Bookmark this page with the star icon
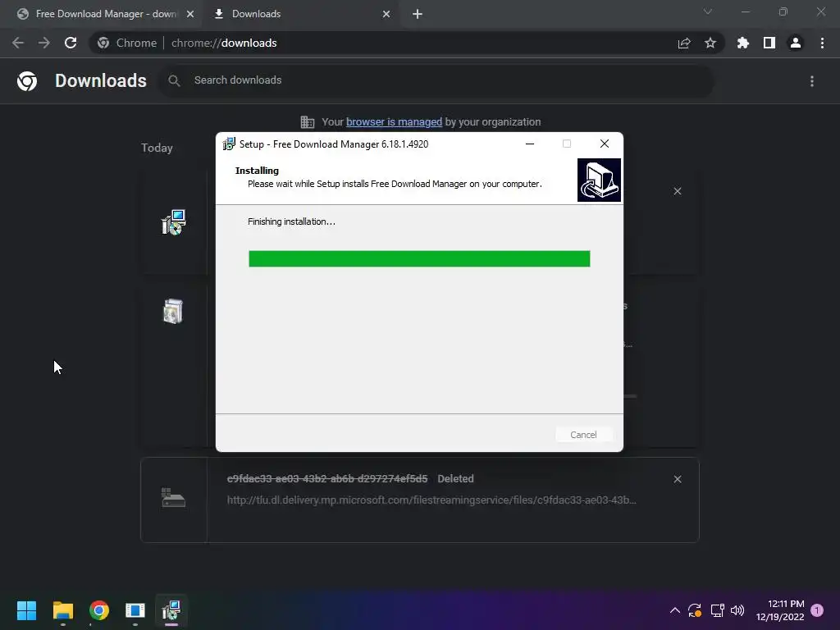 pyautogui.click(x=710, y=43)
